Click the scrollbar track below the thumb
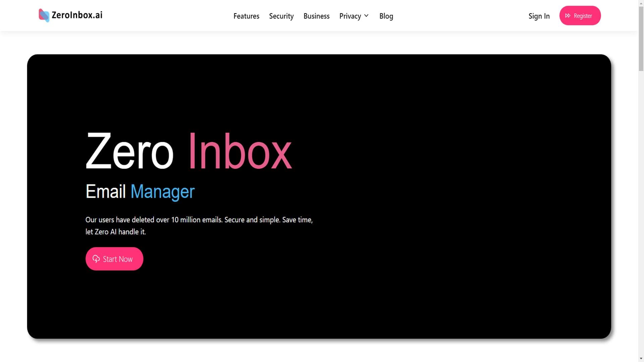644x362 pixels. pos(641,215)
